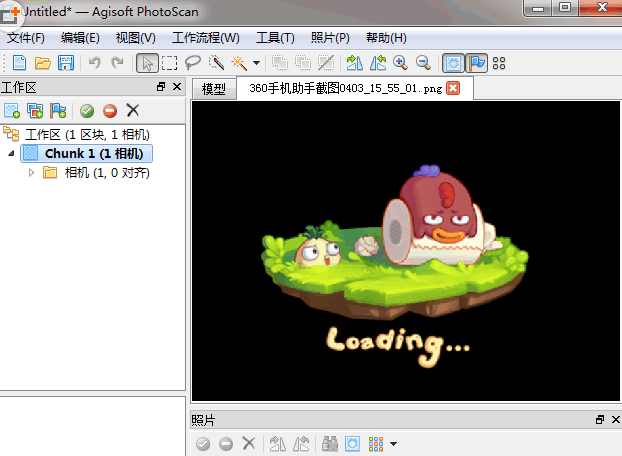Open the magic wand dropdown arrow
The image size is (622, 456).
coord(256,63)
